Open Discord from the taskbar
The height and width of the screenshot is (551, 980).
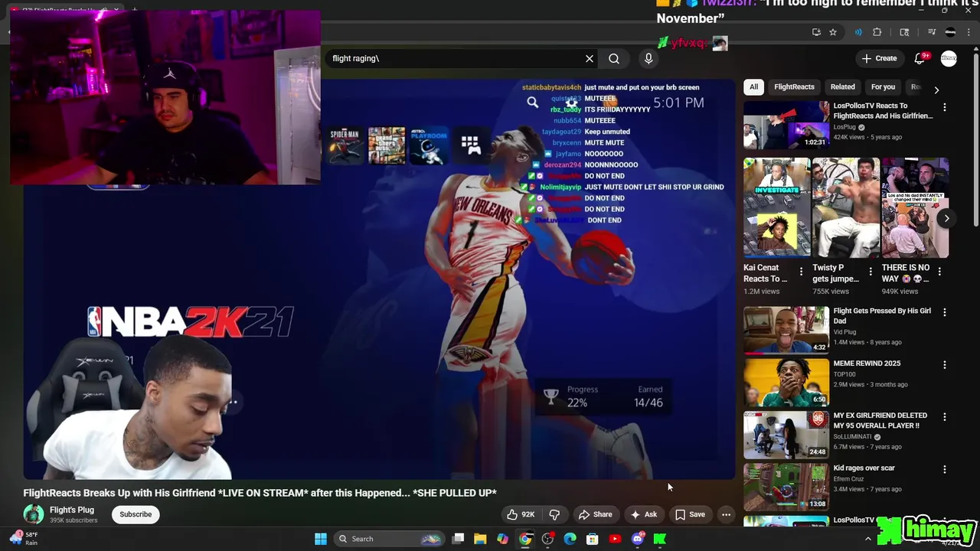pyautogui.click(x=637, y=539)
